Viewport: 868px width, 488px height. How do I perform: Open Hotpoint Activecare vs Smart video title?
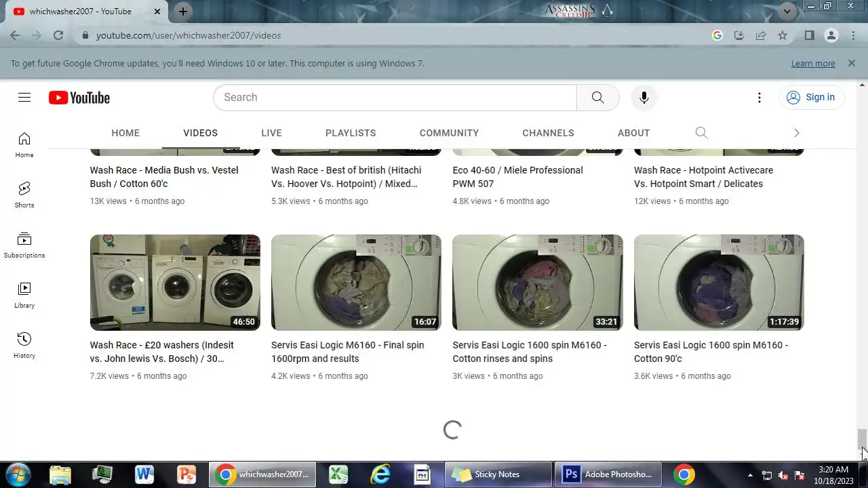703,177
